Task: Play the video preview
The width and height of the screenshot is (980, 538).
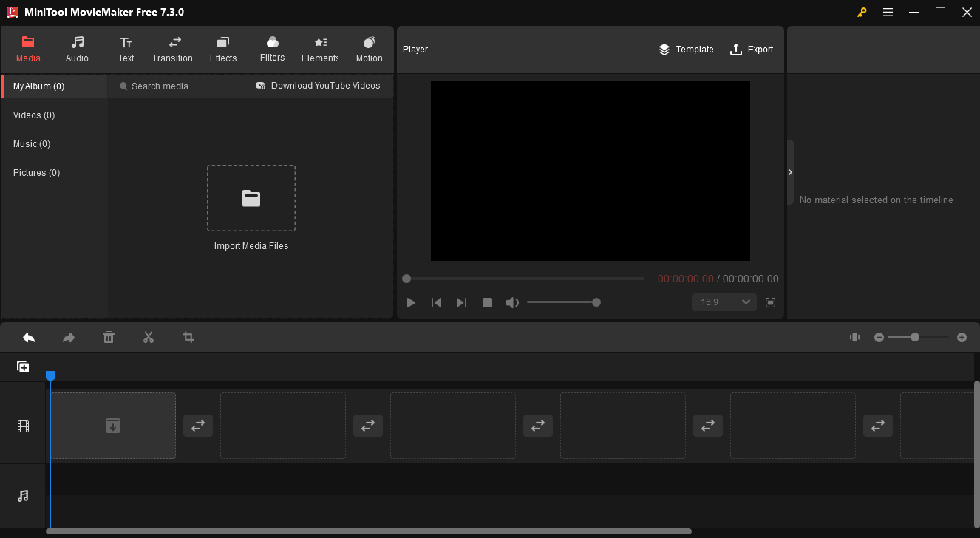Action: (412, 302)
